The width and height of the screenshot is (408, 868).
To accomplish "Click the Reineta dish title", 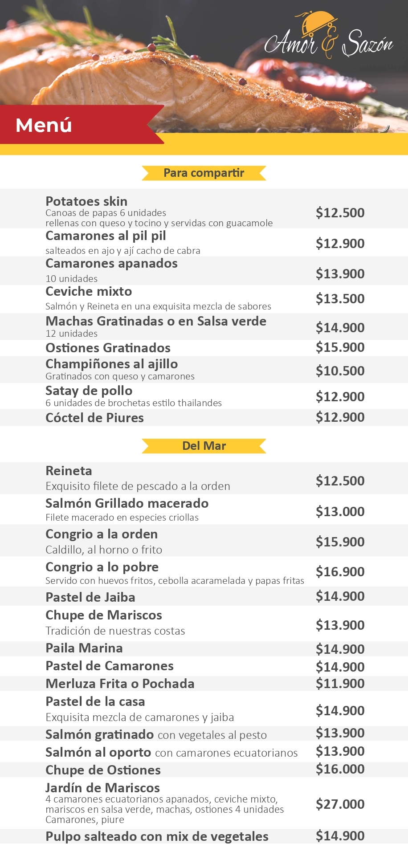I will pyautogui.click(x=69, y=471).
